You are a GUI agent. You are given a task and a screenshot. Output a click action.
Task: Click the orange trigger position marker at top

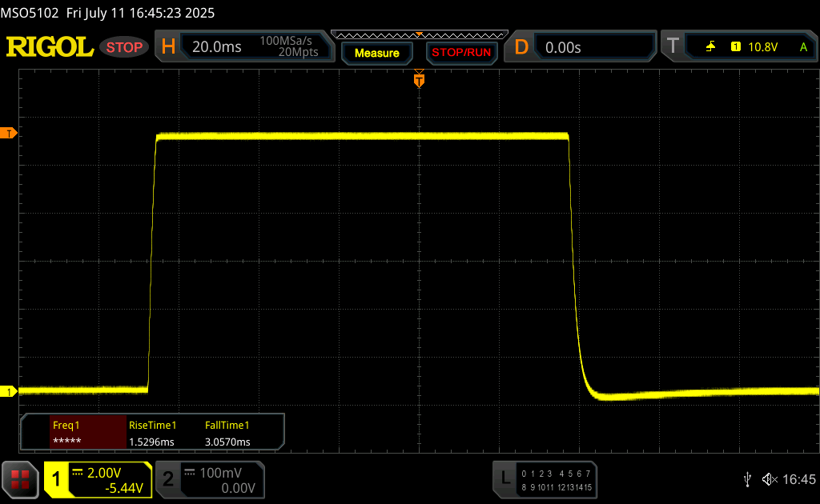(x=419, y=79)
